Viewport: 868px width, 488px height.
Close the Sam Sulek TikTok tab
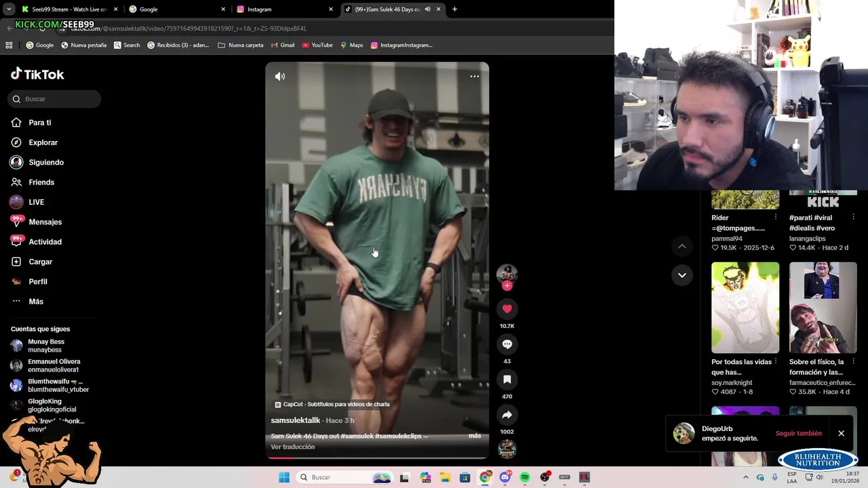tap(438, 9)
